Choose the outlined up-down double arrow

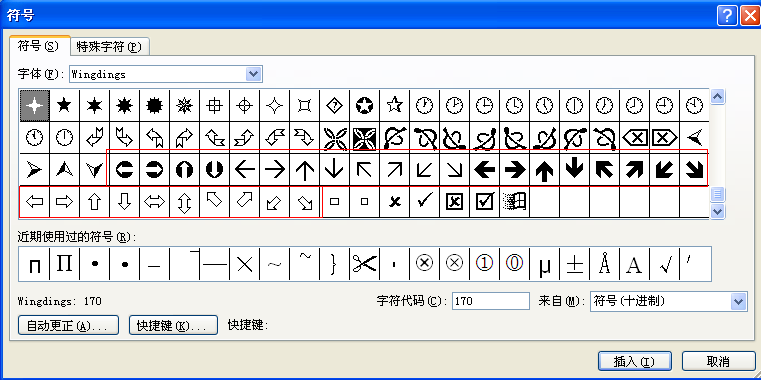[x=184, y=201]
